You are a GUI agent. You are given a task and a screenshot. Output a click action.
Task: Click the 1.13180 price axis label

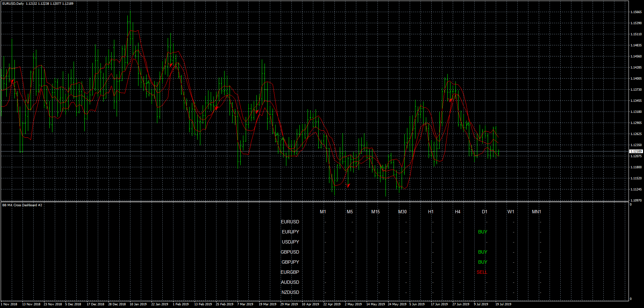(x=636, y=112)
